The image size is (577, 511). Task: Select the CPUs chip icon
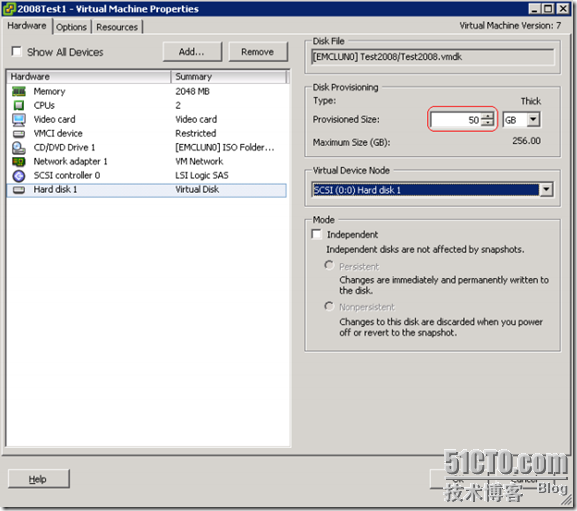click(x=19, y=105)
